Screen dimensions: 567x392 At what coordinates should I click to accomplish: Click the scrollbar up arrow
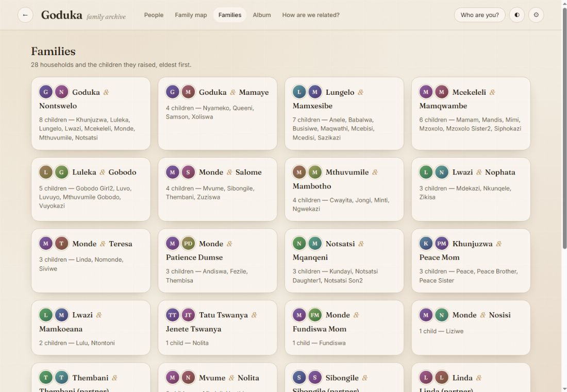pos(564,3)
